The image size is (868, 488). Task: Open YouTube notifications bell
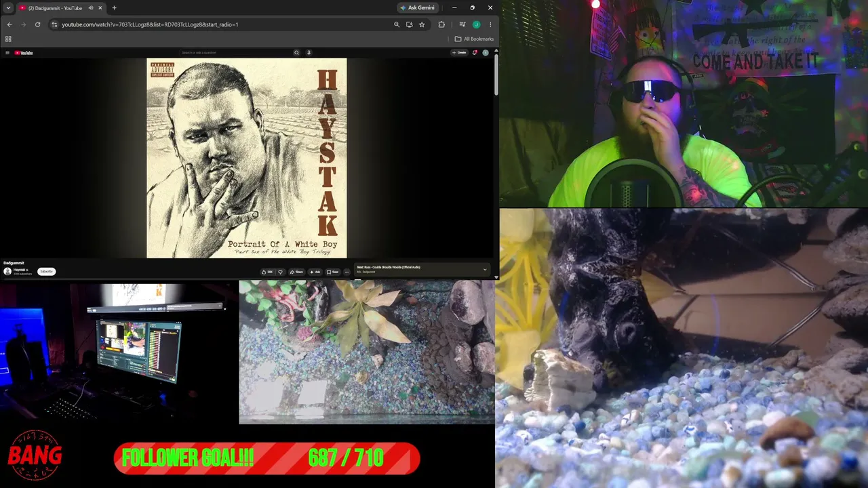[x=475, y=52]
